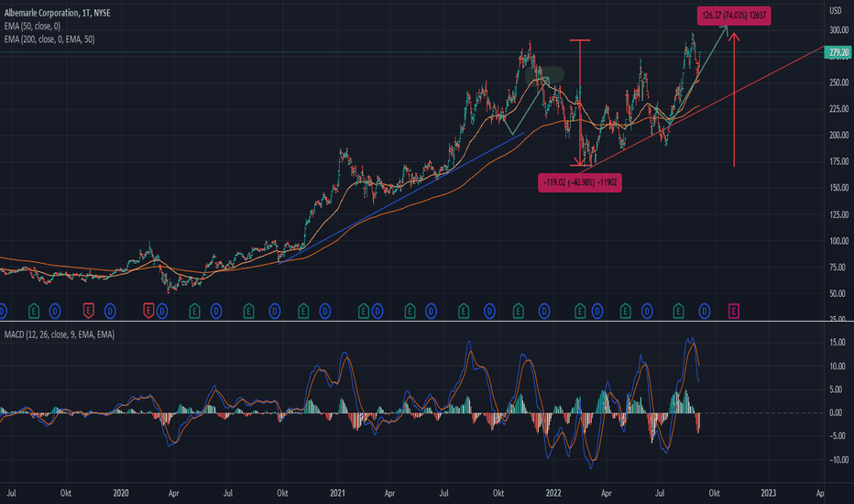
Task: Click the -10.00 MACD axis label
Action: [838, 460]
